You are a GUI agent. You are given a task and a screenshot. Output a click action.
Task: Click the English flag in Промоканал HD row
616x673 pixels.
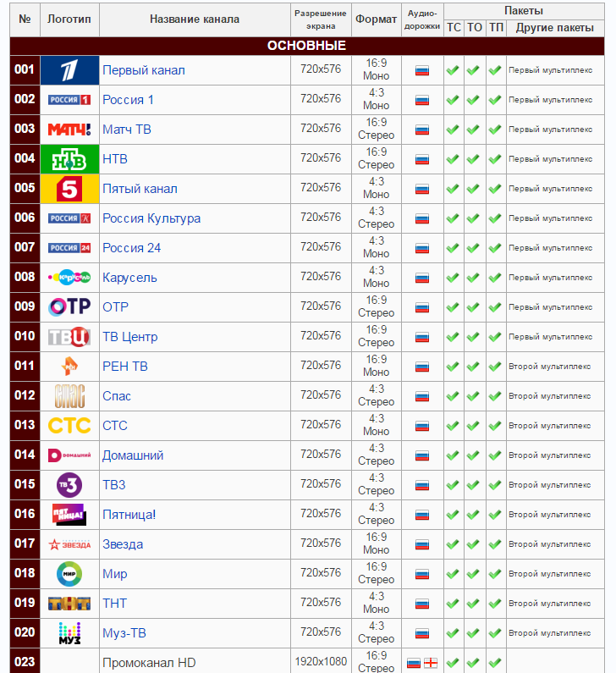431,663
